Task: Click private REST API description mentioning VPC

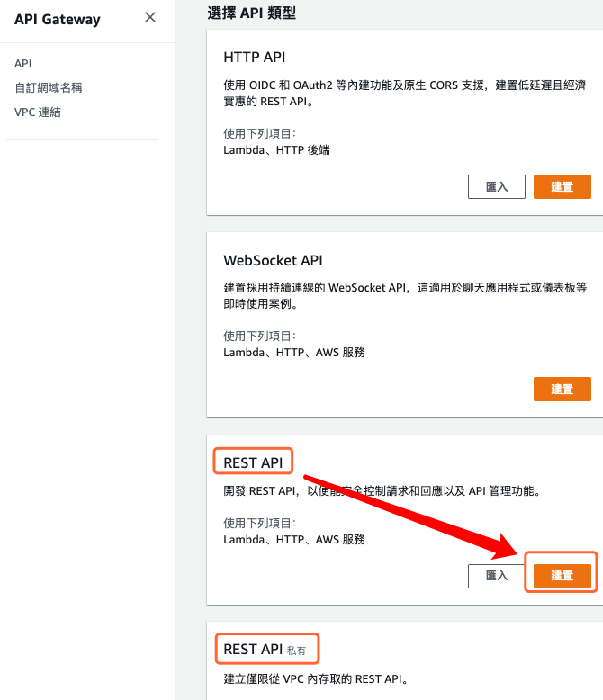Action: coord(316,679)
